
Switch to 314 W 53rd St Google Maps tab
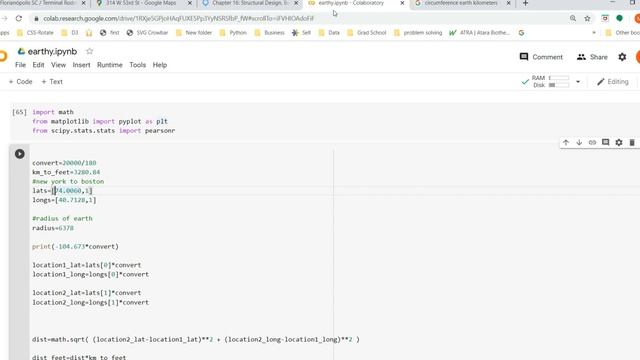(x=142, y=3)
